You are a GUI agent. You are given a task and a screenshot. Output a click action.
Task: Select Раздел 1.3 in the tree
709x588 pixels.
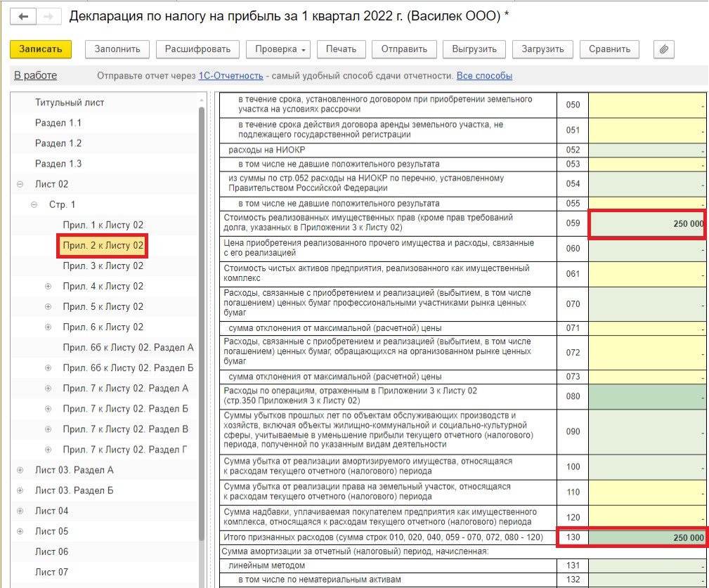point(58,164)
